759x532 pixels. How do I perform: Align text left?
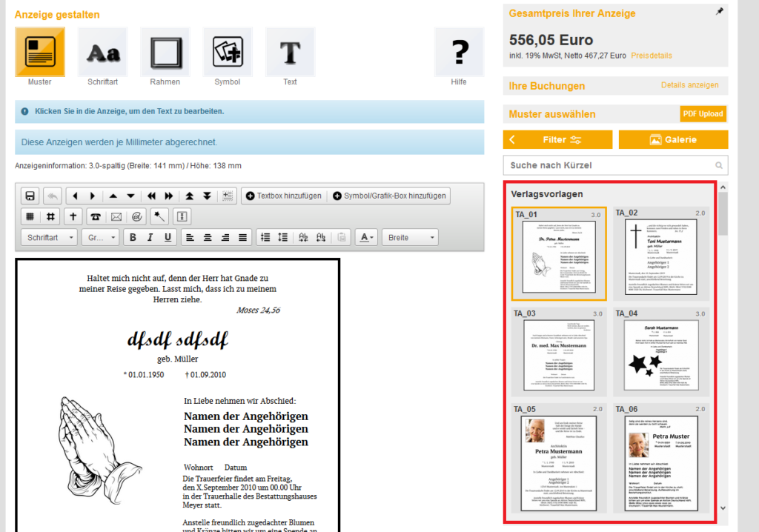(x=190, y=237)
